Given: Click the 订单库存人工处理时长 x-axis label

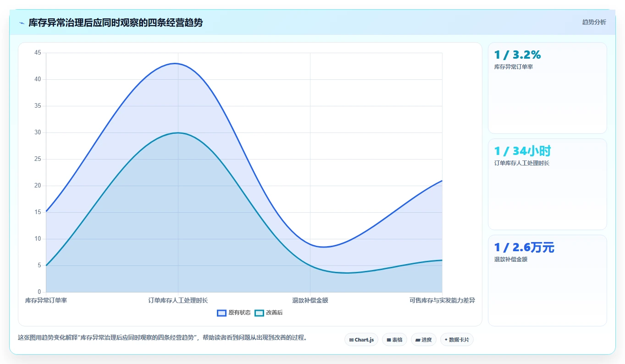Looking at the screenshot, I should [x=178, y=301].
